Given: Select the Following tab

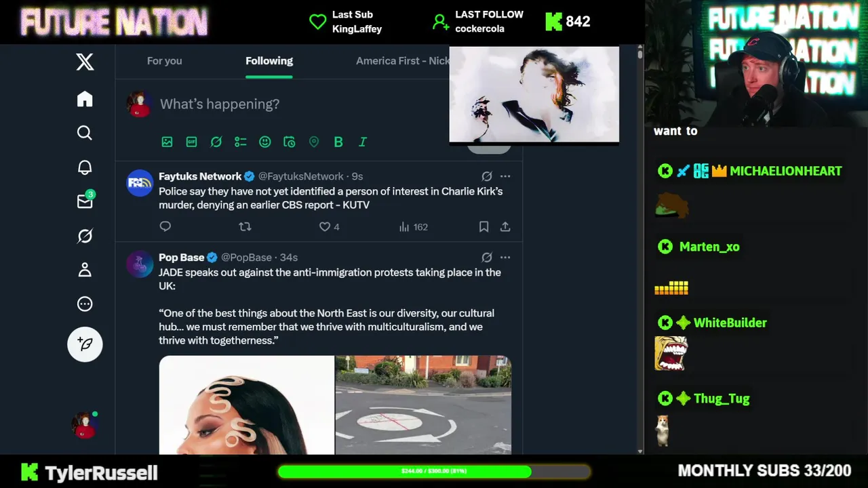Looking at the screenshot, I should (269, 61).
